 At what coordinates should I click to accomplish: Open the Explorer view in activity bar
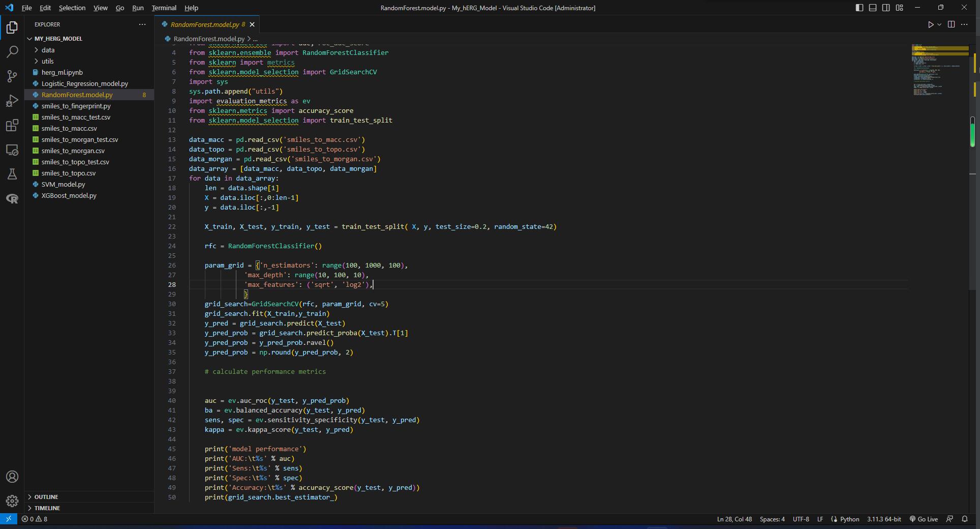(12, 27)
